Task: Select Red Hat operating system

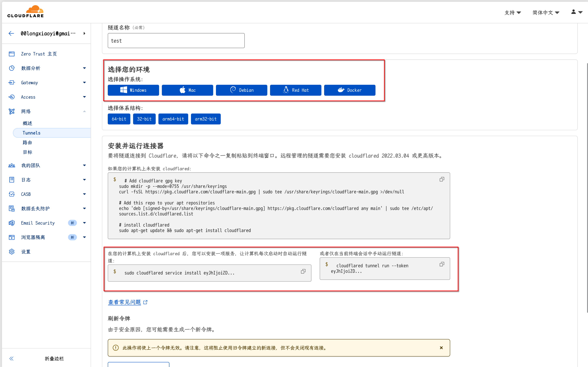Action: [296, 90]
